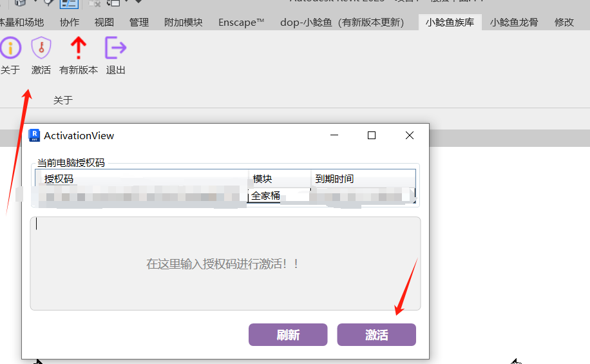Switch to the 视图 ribbon tab
590x364 pixels.
click(104, 22)
